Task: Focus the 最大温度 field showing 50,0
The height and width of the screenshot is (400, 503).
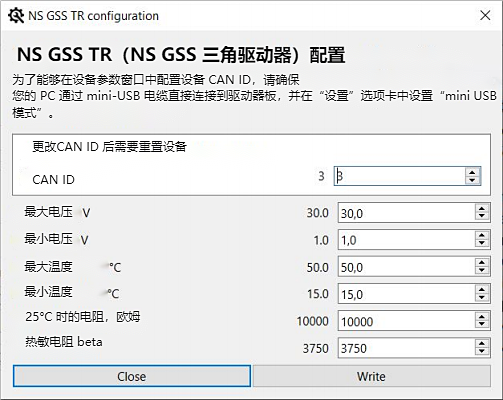Action: [406, 267]
